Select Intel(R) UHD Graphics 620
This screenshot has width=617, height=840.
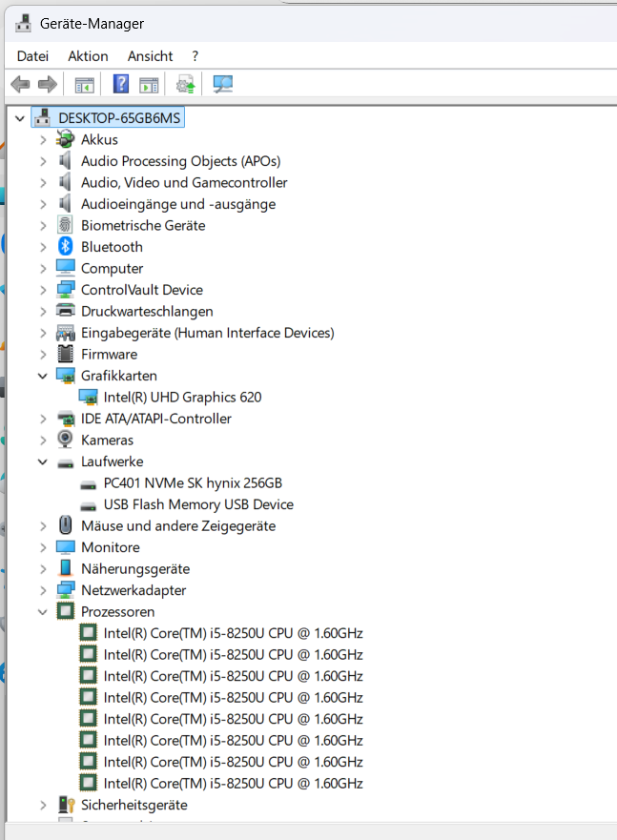coord(182,397)
